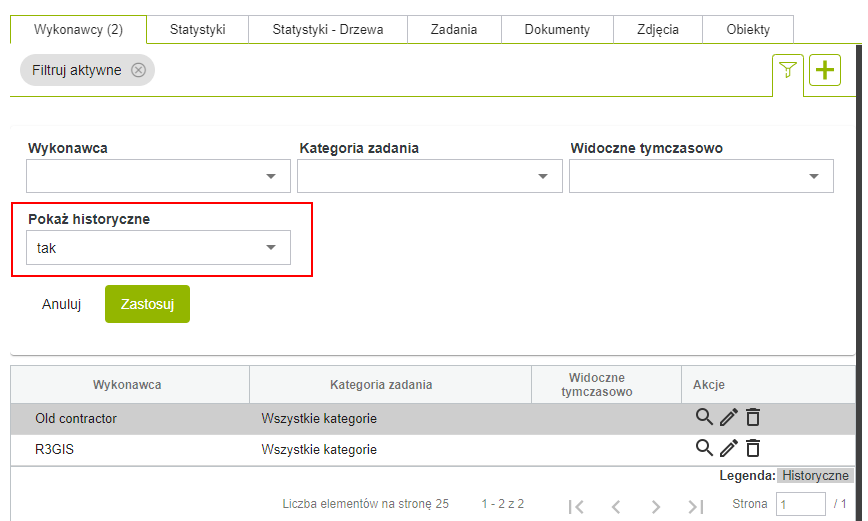
Task: Toggle the filter funnel icon
Action: pyautogui.click(x=788, y=70)
